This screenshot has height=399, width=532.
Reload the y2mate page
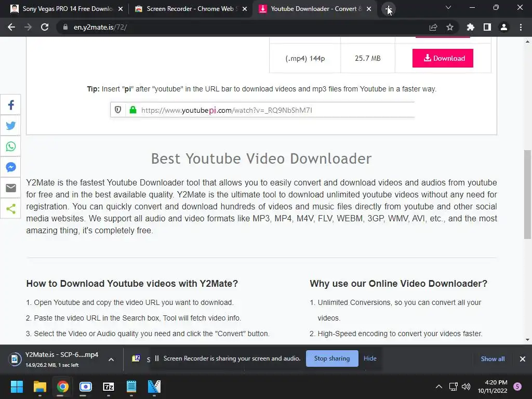tap(45, 27)
